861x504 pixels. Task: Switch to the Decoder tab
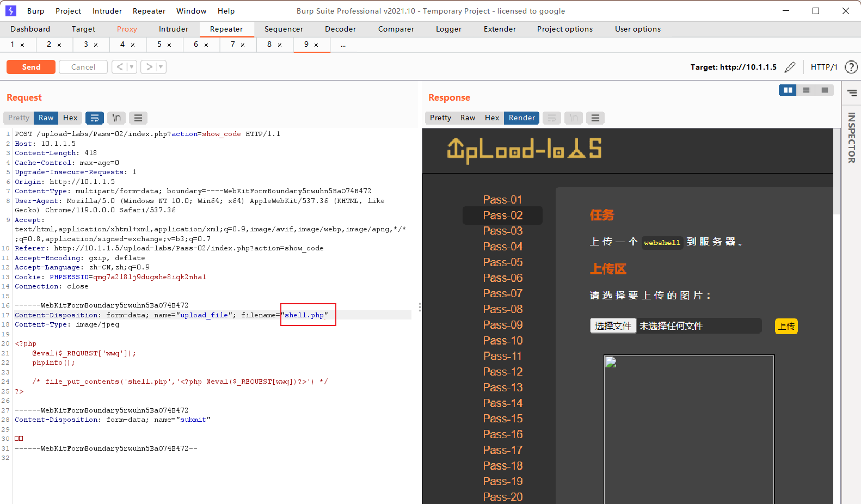(340, 29)
